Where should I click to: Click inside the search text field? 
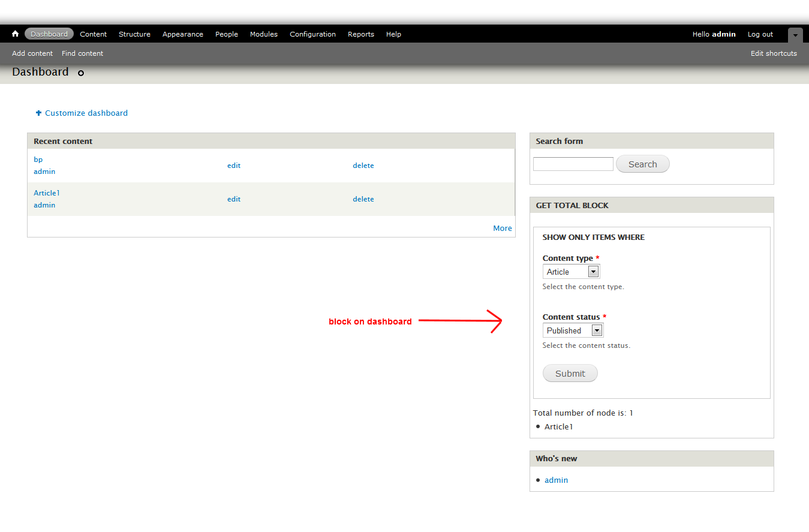click(572, 163)
